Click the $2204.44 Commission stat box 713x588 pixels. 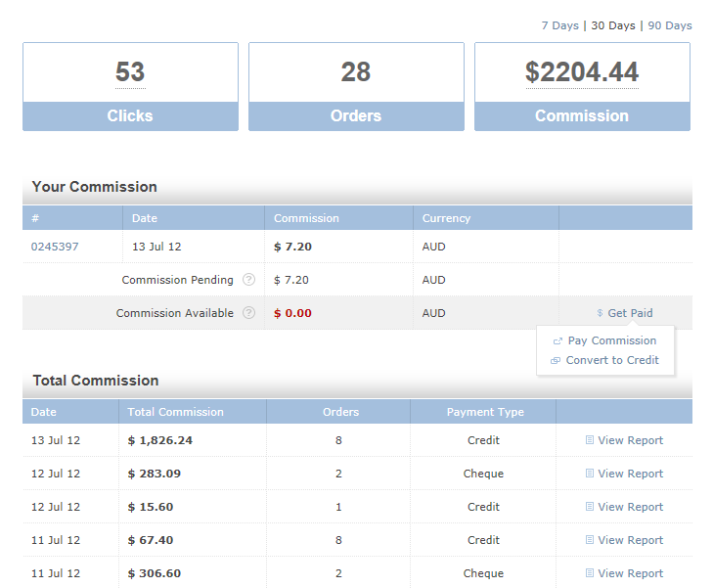[x=582, y=86]
